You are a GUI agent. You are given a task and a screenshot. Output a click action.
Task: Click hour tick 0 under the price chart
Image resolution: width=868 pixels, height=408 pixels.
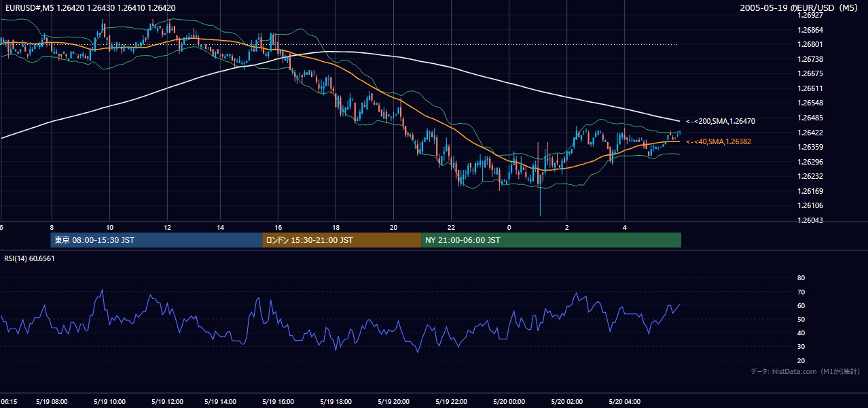click(x=509, y=227)
